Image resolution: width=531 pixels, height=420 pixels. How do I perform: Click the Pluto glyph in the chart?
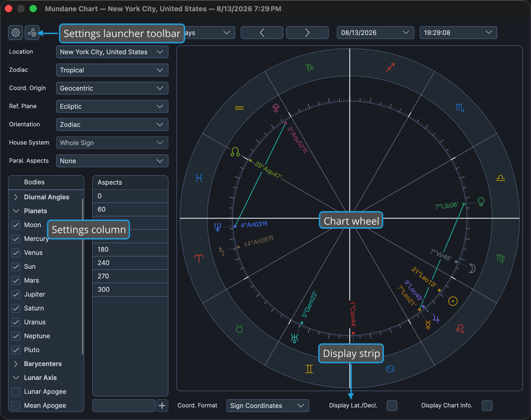pyautogui.click(x=276, y=108)
